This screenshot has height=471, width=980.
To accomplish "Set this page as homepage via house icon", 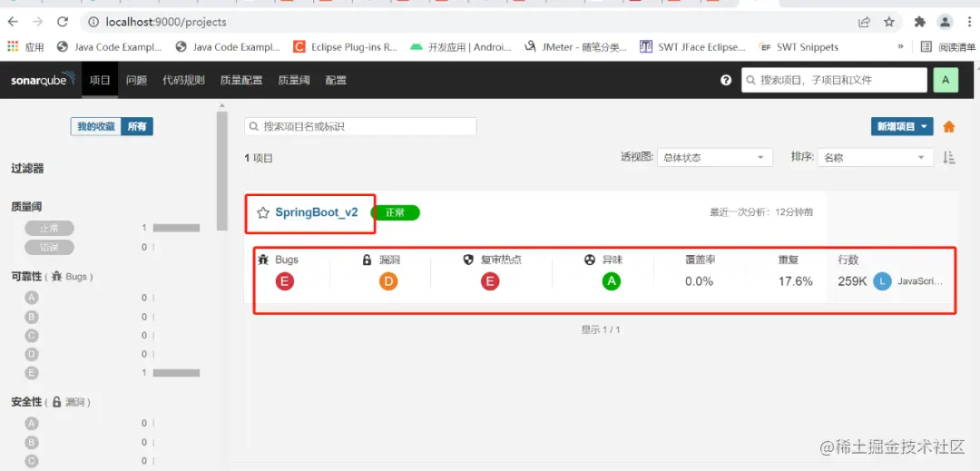I will pos(949,127).
